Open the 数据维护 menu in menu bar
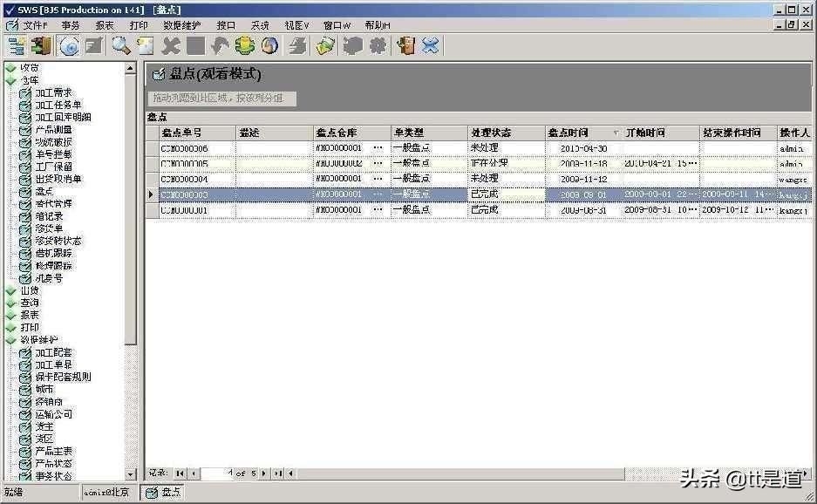817x504 pixels. pos(182,25)
